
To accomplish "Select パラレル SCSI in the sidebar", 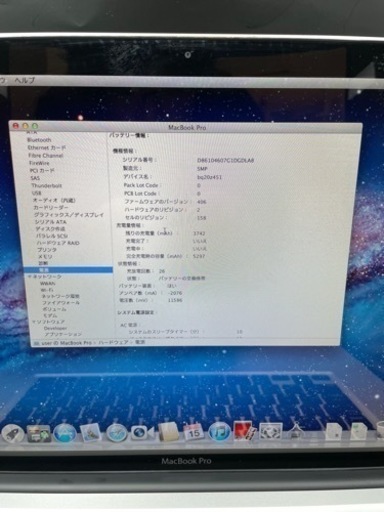I will pyautogui.click(x=52, y=236).
